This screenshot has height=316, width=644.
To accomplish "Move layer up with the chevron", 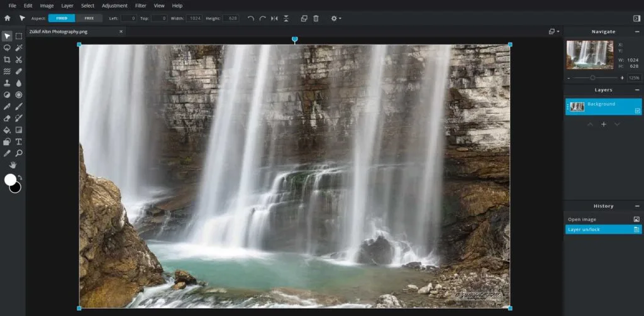I will tap(590, 124).
